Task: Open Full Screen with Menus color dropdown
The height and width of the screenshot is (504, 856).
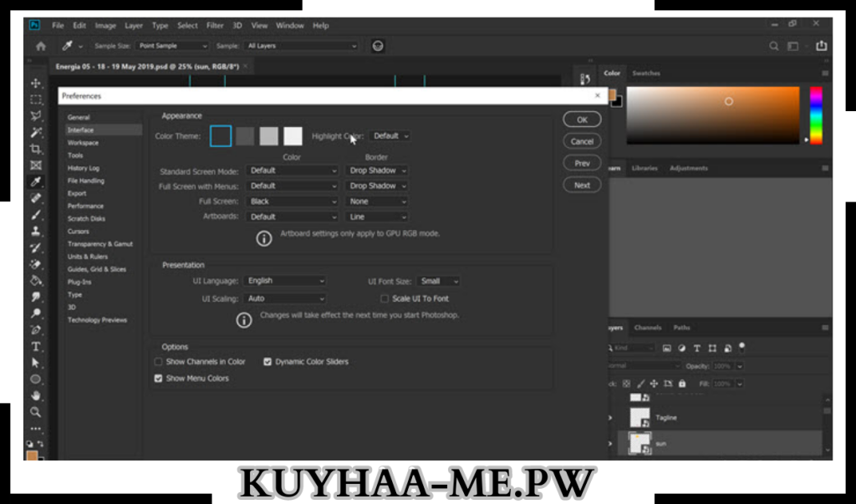Action: pyautogui.click(x=293, y=186)
